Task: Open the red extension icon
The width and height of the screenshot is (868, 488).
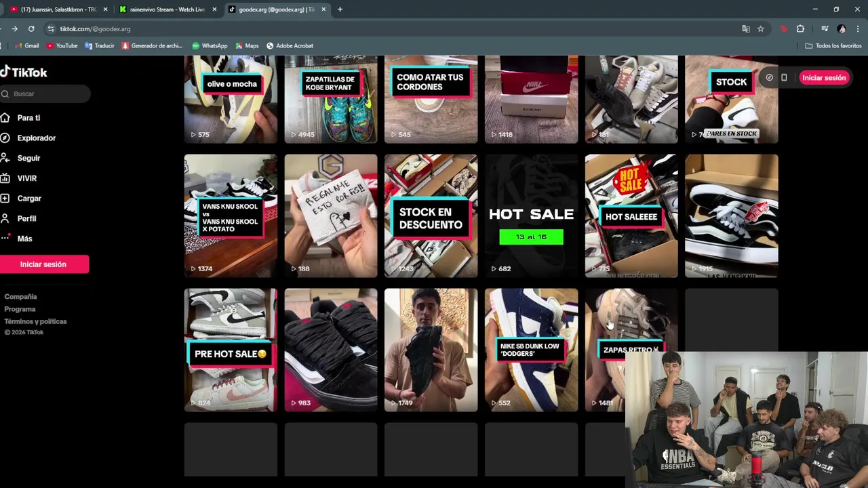Action: point(784,29)
